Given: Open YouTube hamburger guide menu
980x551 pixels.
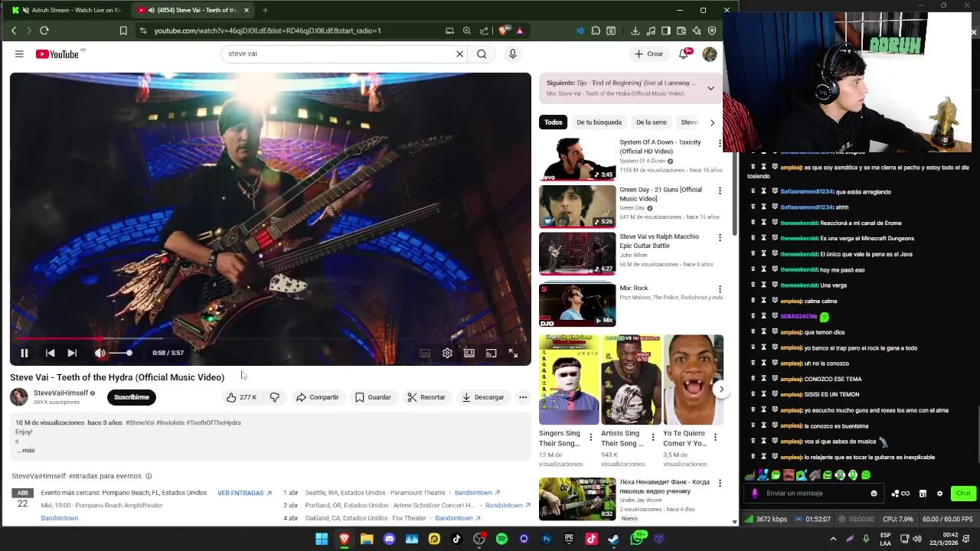Looking at the screenshot, I should (19, 54).
